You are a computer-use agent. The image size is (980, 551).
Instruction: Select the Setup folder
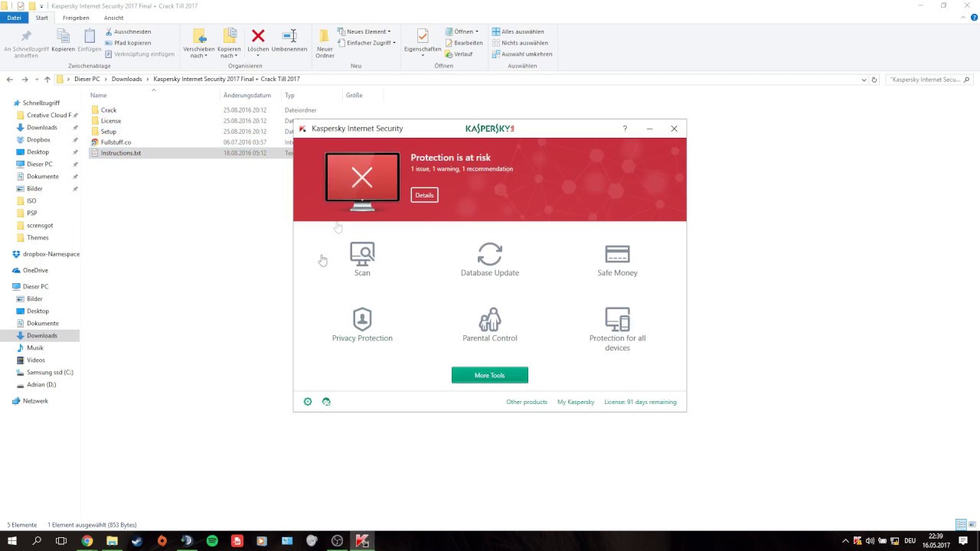pyautogui.click(x=109, y=132)
